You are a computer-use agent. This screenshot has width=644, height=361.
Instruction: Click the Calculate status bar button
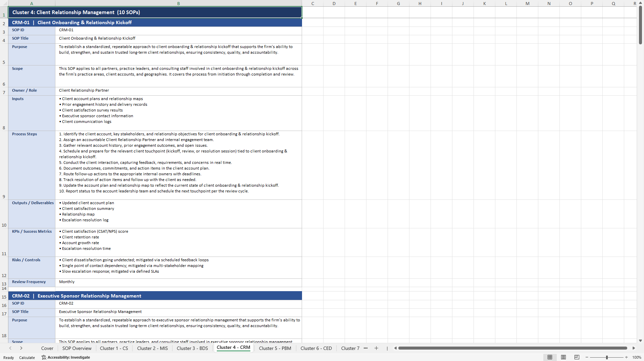27,358
